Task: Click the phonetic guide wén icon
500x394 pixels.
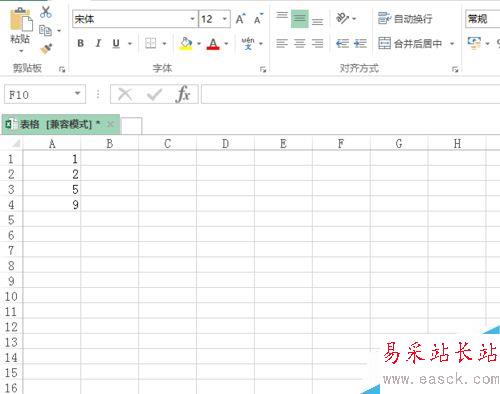Action: pos(248,43)
